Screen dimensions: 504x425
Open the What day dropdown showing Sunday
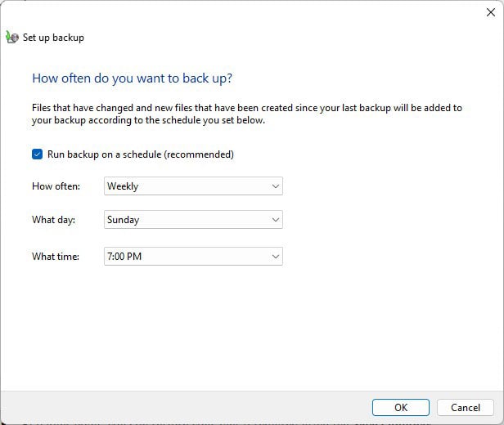(x=193, y=220)
